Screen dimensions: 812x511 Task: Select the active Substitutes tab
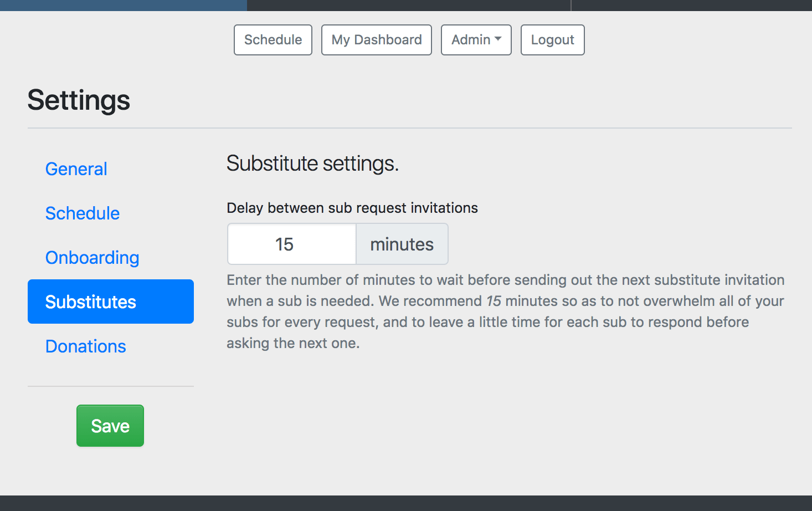[110, 302]
